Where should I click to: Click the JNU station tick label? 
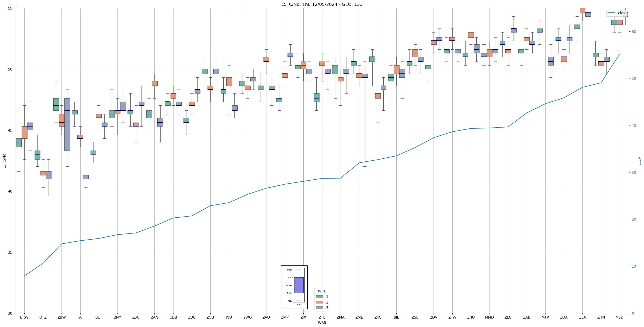[229, 317]
